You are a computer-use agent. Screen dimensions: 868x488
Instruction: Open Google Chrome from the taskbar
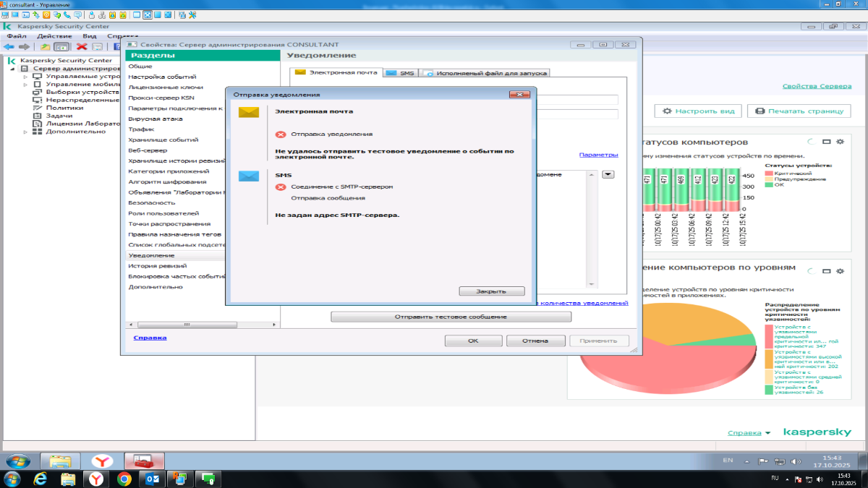[x=124, y=479]
